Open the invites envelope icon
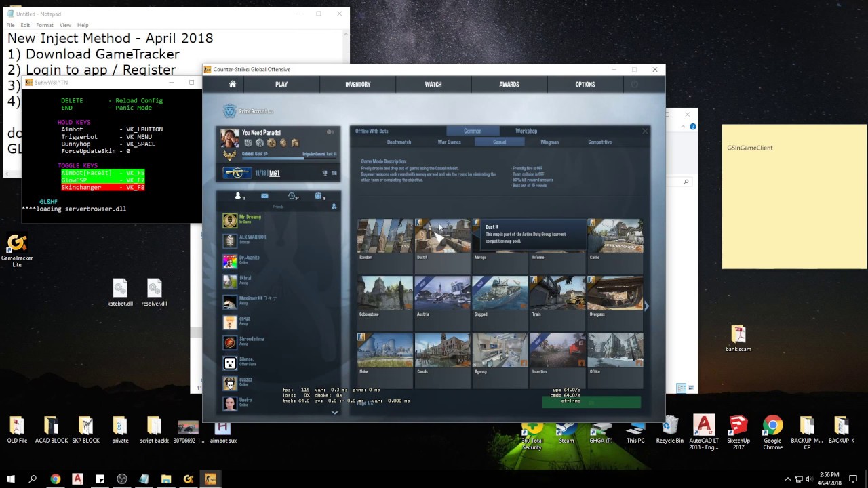 point(264,197)
